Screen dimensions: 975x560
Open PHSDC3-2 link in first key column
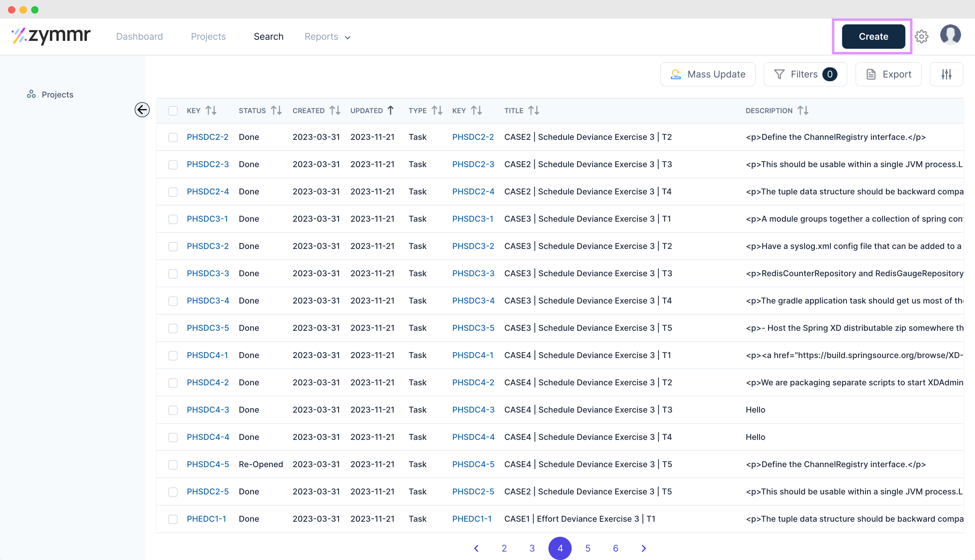click(208, 246)
